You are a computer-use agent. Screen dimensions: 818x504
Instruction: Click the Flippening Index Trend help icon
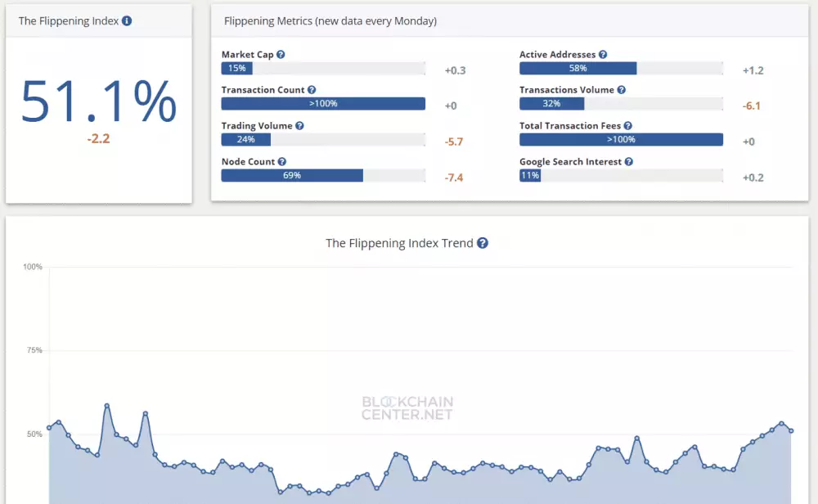pyautogui.click(x=482, y=243)
